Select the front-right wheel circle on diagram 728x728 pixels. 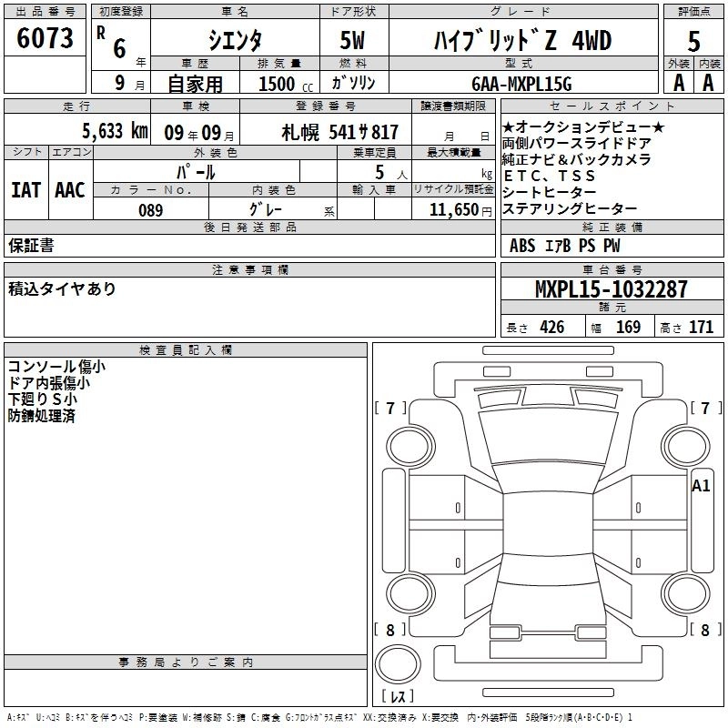tap(682, 444)
